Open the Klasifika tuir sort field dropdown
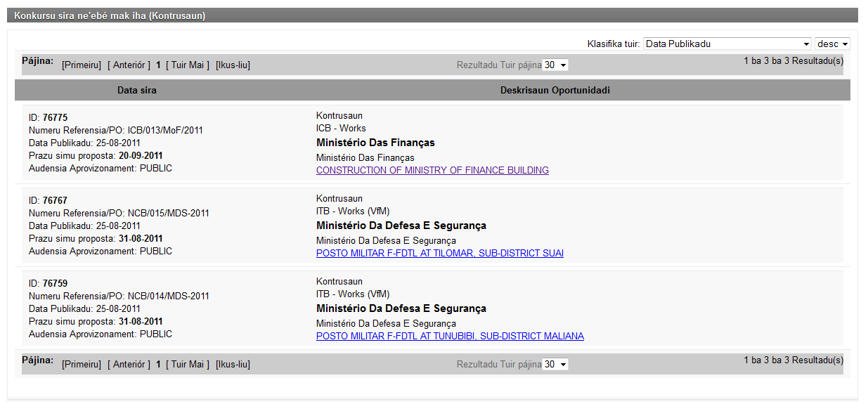 tap(727, 44)
